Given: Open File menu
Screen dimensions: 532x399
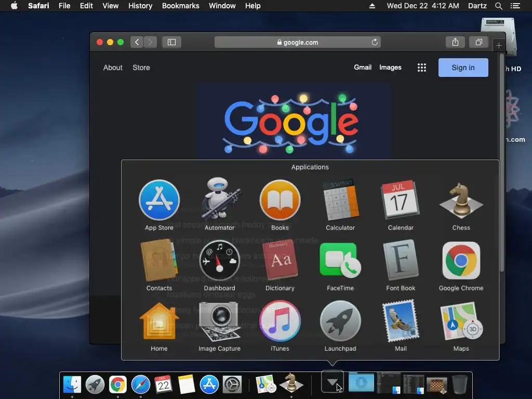Looking at the screenshot, I should pyautogui.click(x=64, y=6).
